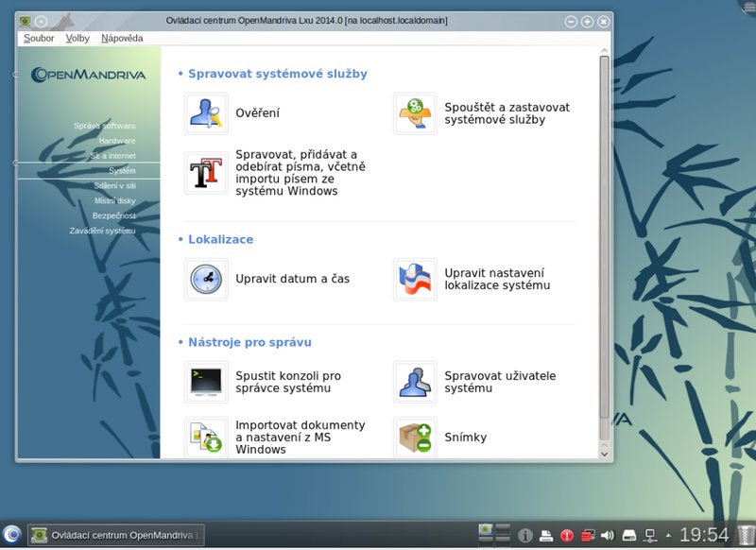Click the network connection tray icon
Screen dimensions: 756x550
pyautogui.click(x=650, y=535)
